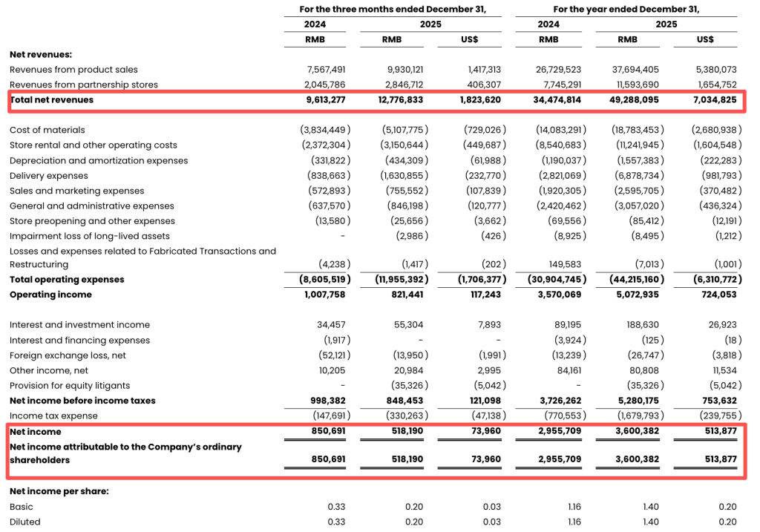This screenshot has height=532, width=760.
Task: Select the "Foreign exchange loss, net" label
Action: (x=68, y=355)
